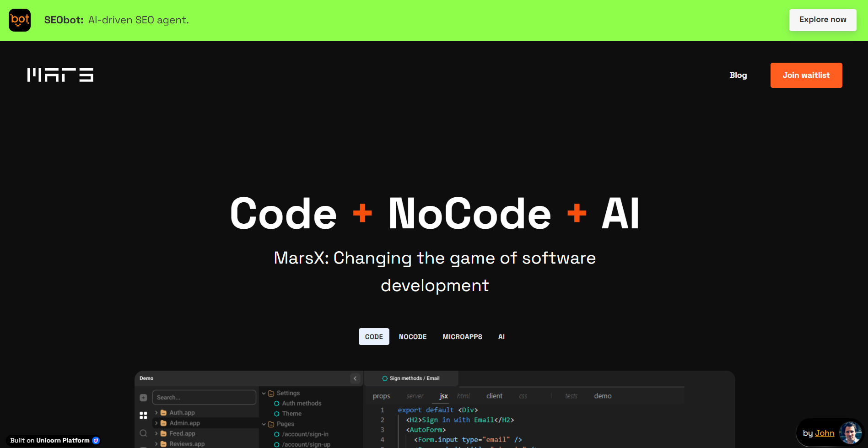
Task: Click the Demo panel title
Action: [x=146, y=378]
